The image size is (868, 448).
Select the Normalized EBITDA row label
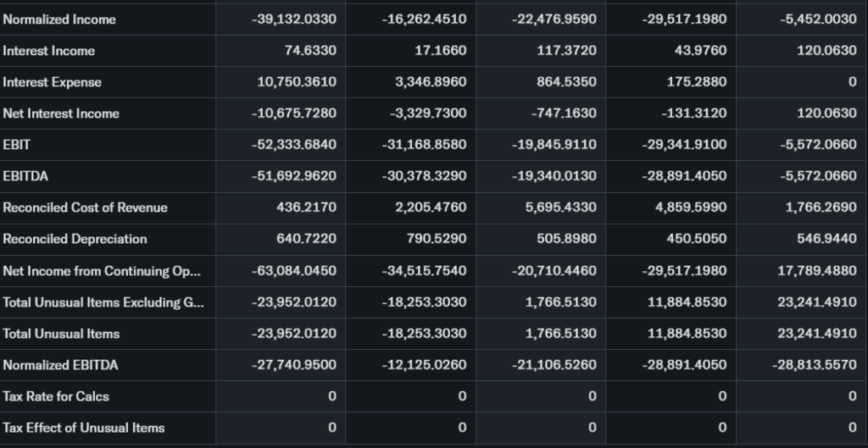click(60, 365)
